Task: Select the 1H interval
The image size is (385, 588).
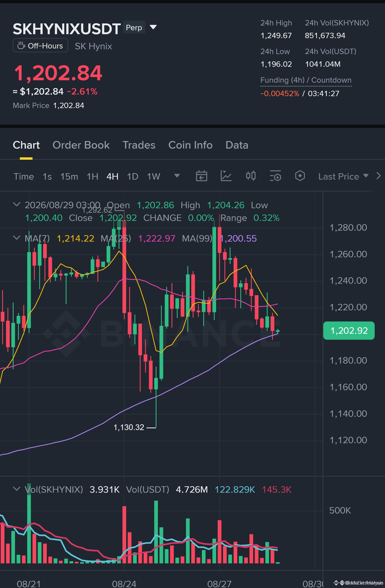Action: point(92,176)
